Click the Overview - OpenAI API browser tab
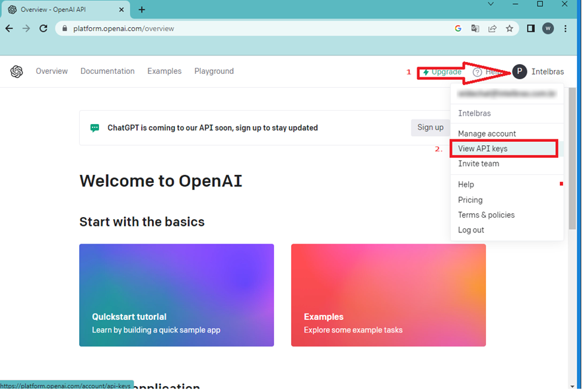585x392 pixels. (66, 10)
